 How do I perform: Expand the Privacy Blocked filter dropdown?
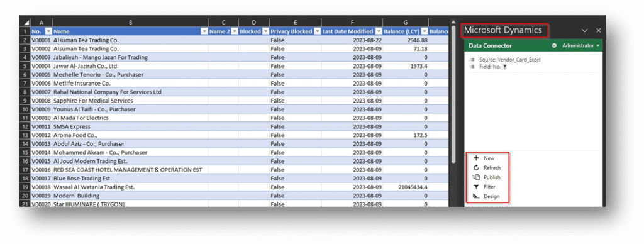(x=317, y=31)
